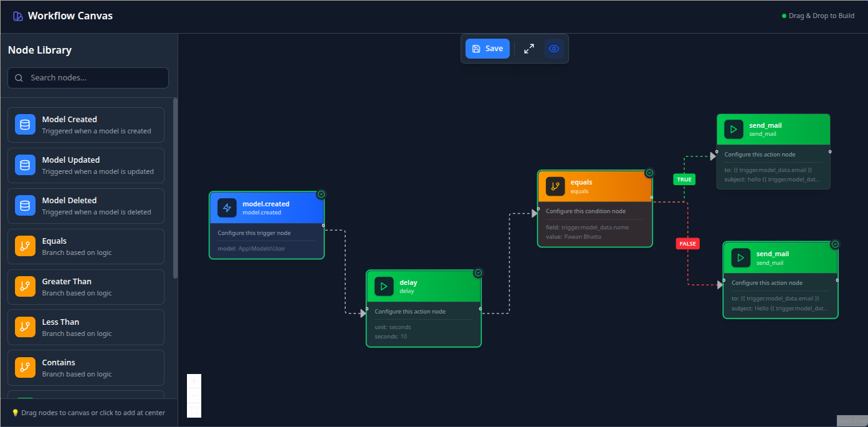The width and height of the screenshot is (868, 427).
Task: Click the zoom-in plus icon on canvas controls
Action: 194,380
